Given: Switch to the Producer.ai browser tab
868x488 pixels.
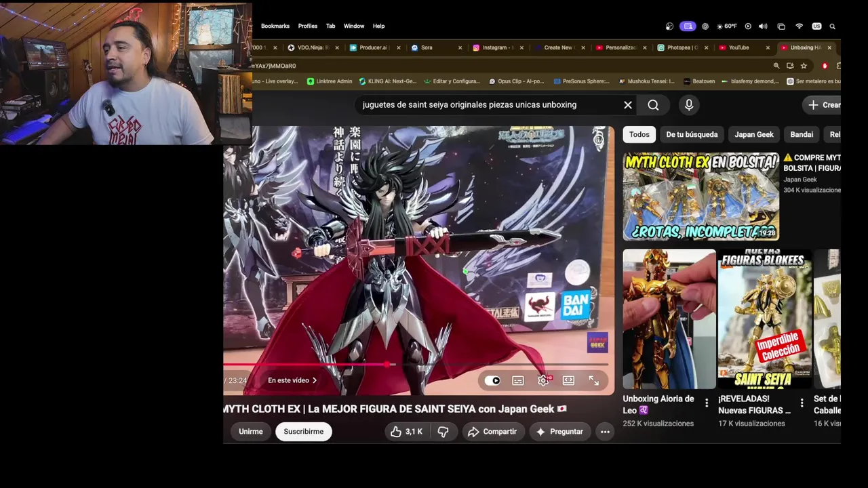Looking at the screenshot, I should click(374, 47).
